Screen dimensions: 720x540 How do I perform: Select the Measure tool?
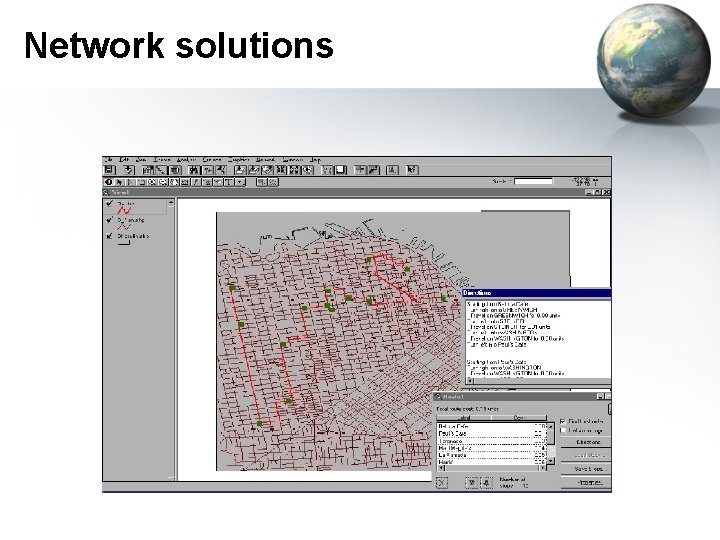point(185,182)
